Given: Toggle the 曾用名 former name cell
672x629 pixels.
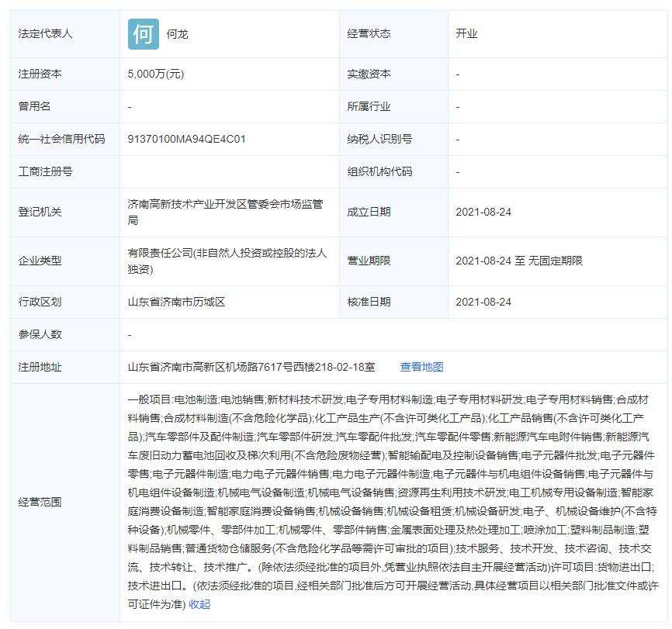Looking at the screenshot, I should [x=35, y=106].
